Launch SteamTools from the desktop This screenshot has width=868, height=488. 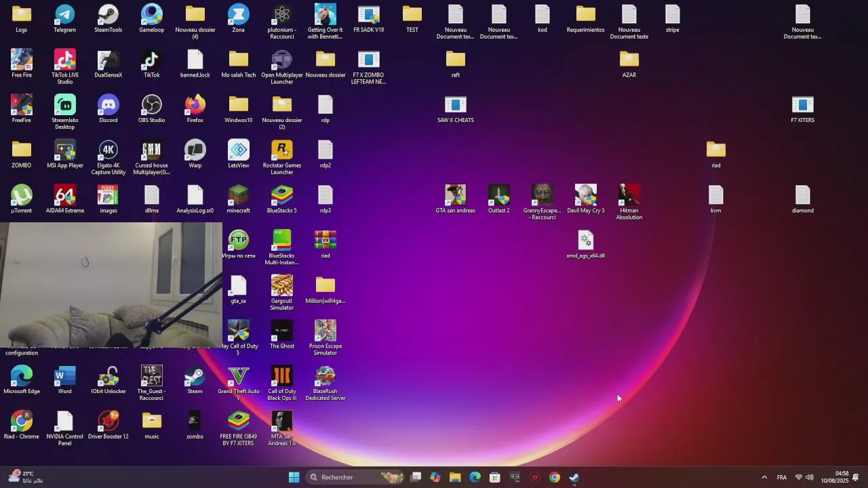(x=108, y=18)
